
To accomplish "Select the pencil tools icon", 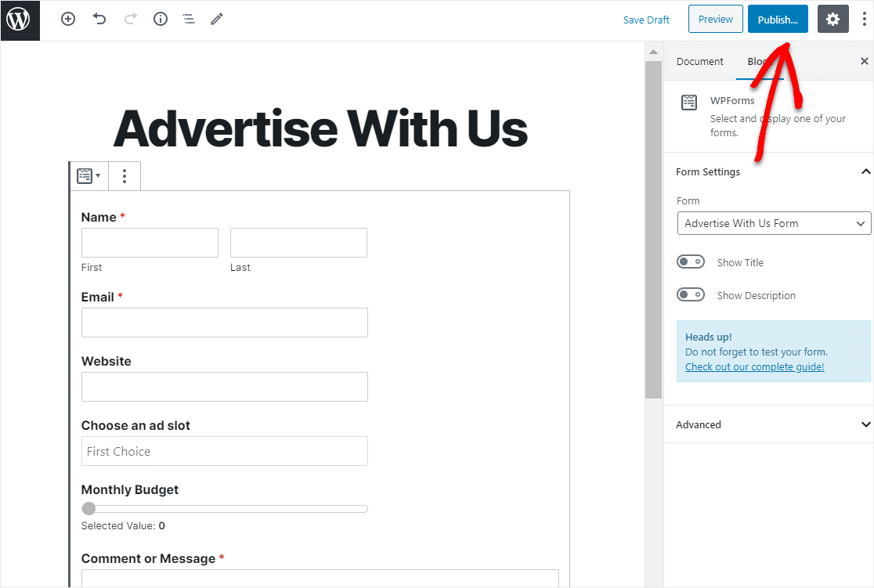I will coord(217,20).
